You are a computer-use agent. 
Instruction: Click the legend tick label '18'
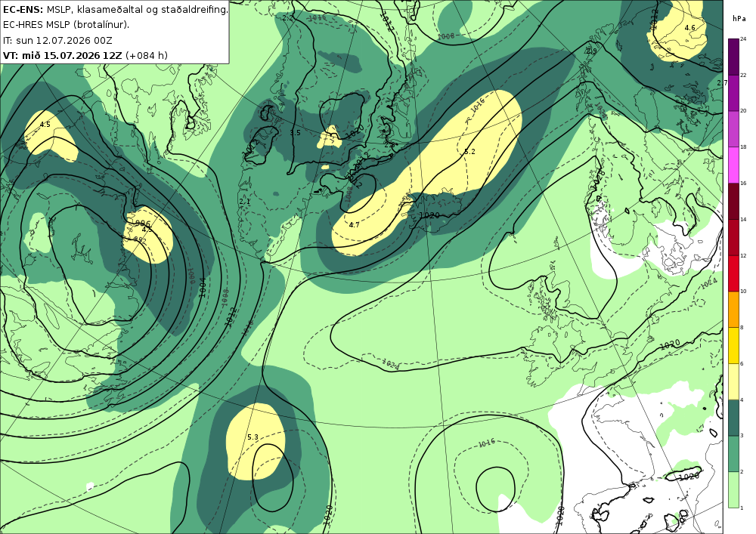point(743,147)
